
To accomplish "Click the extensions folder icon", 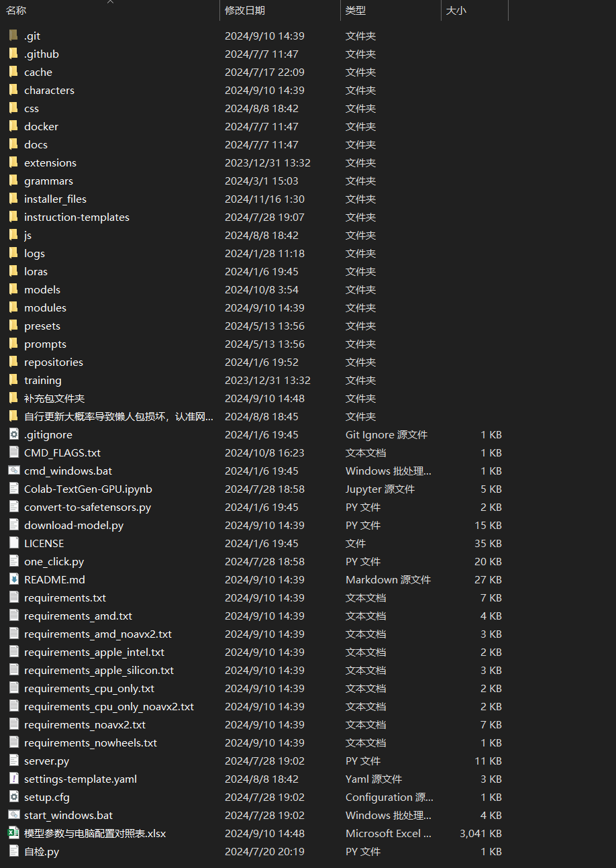I will tap(13, 162).
